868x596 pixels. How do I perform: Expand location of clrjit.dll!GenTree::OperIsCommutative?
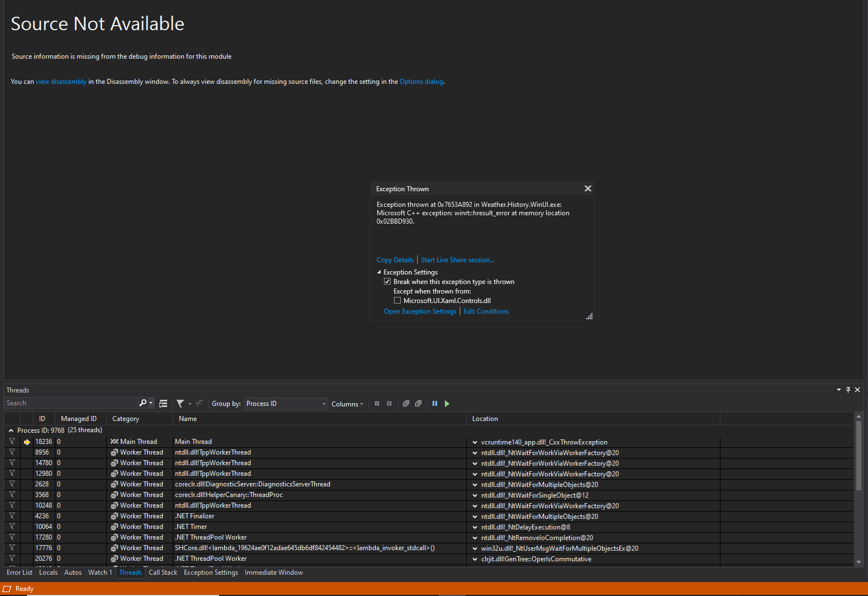coord(475,559)
